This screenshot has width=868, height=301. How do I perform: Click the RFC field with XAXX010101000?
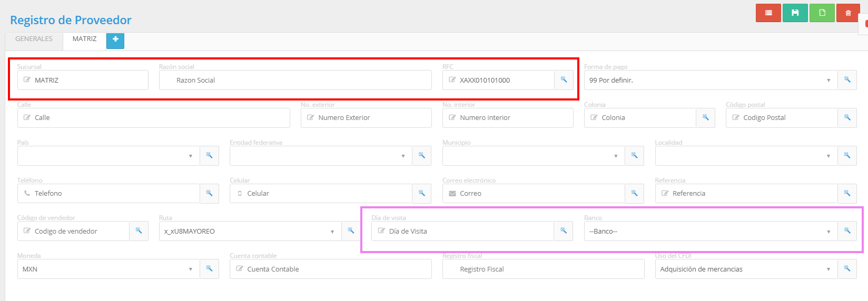pos(498,80)
